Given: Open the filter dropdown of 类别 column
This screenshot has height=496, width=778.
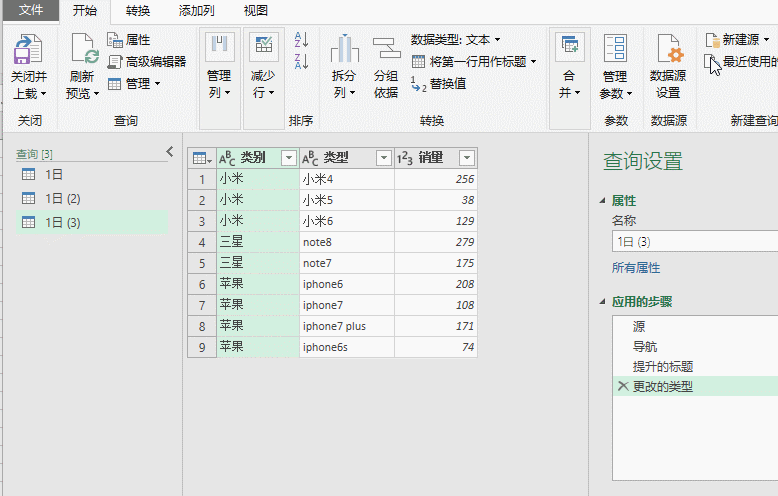Looking at the screenshot, I should (289, 158).
